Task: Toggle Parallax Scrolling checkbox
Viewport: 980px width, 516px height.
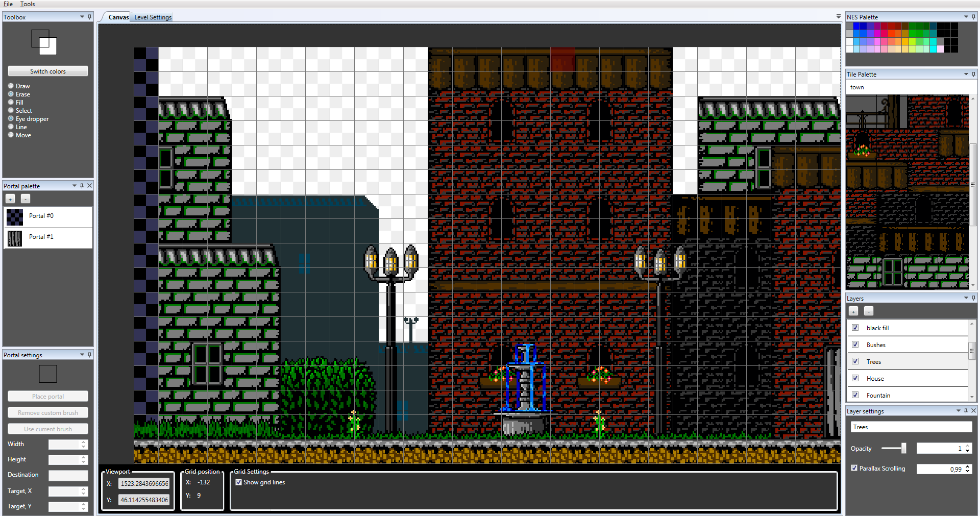Action: [x=854, y=468]
